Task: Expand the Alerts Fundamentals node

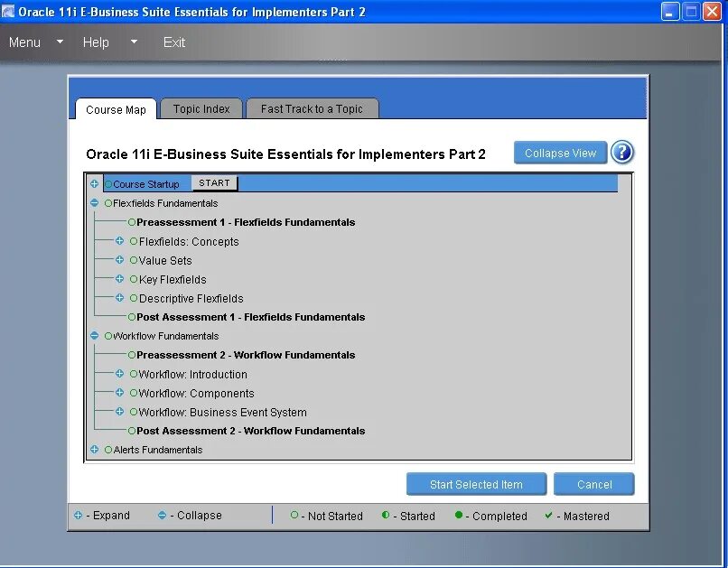Action: pyautogui.click(x=95, y=449)
